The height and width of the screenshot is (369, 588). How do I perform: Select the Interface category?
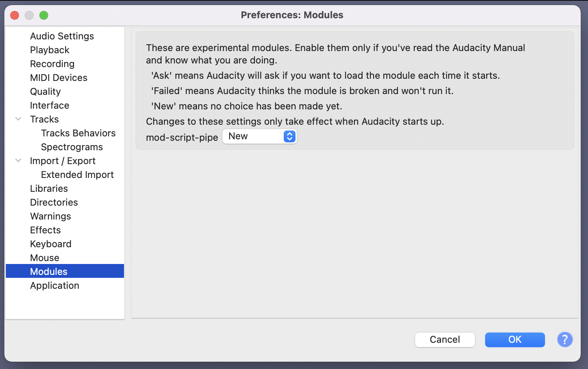(50, 105)
